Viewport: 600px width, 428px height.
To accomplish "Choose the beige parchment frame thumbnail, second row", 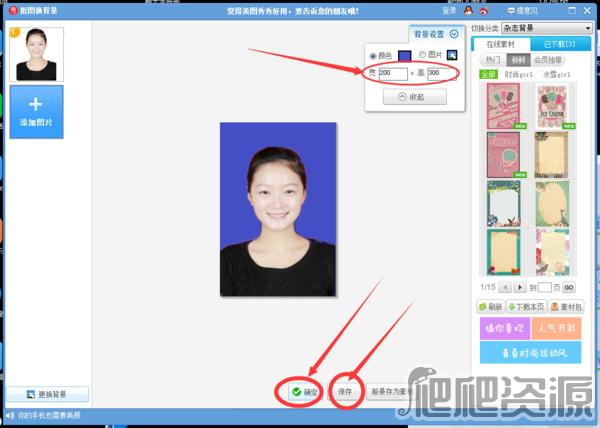I will point(551,155).
